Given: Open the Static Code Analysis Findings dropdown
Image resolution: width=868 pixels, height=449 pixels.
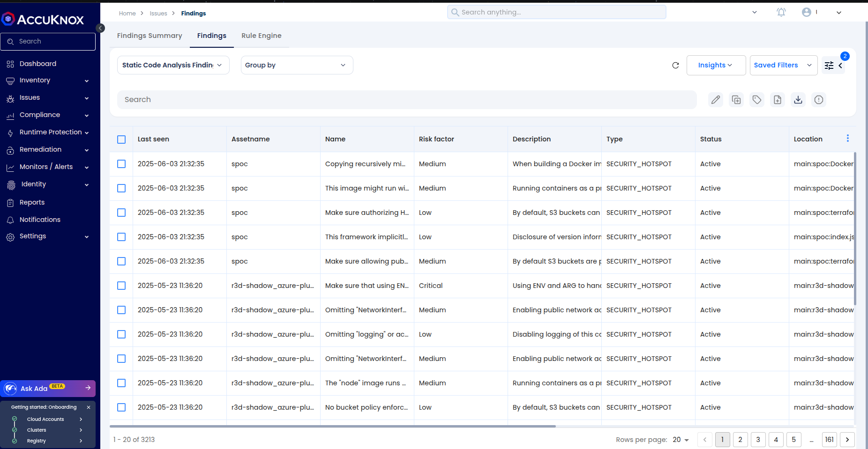Looking at the screenshot, I should coord(173,65).
